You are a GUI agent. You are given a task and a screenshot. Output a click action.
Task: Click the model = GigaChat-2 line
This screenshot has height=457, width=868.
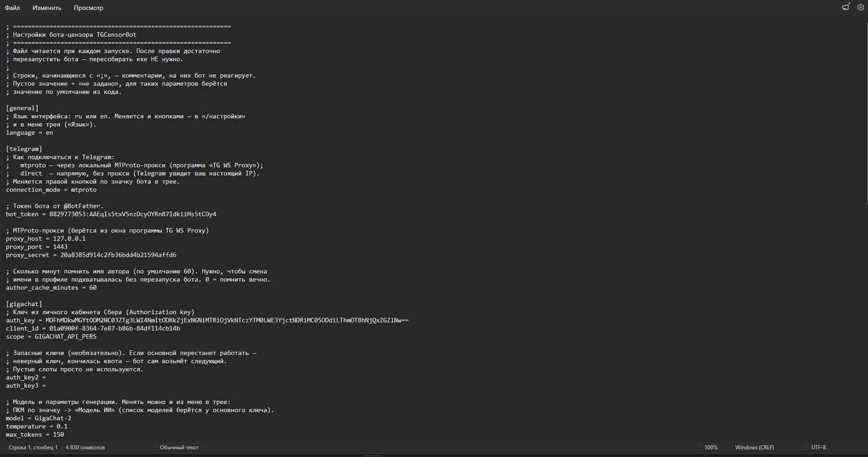click(39, 418)
